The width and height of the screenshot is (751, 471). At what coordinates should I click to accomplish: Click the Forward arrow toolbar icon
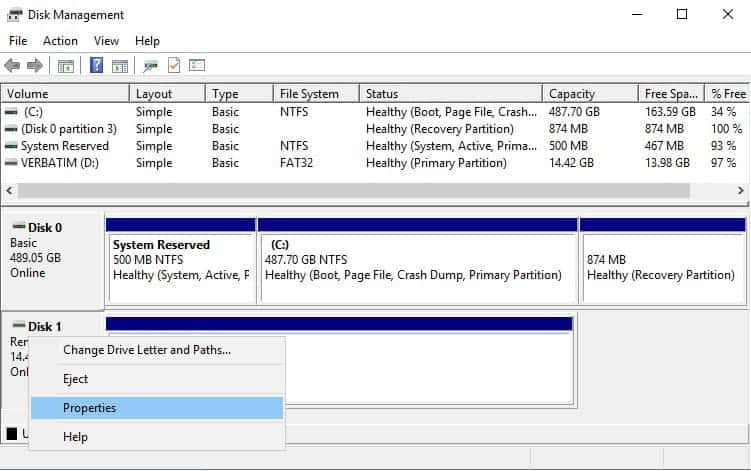click(x=34, y=65)
